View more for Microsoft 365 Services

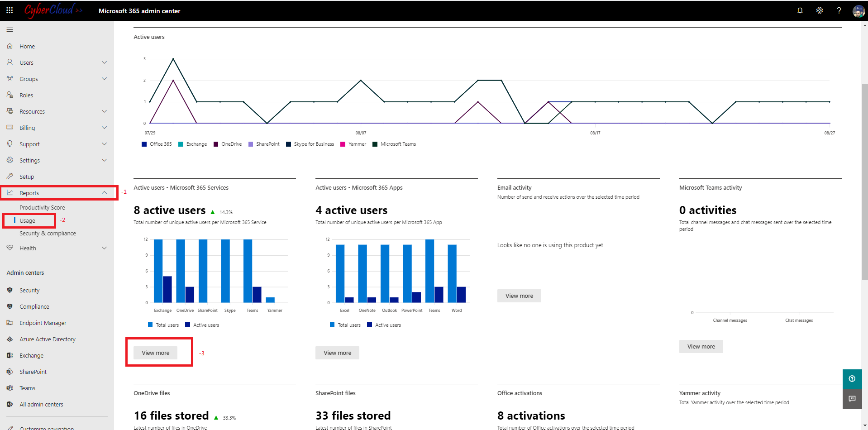point(156,353)
